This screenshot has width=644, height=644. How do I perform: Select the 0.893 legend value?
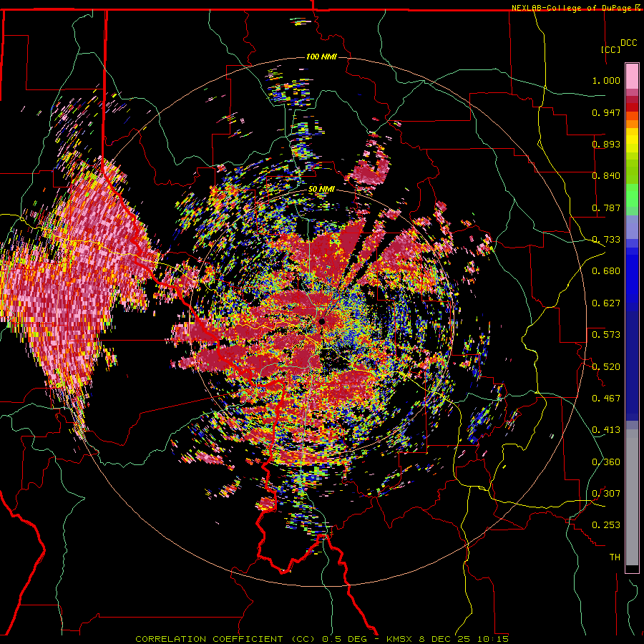point(606,144)
